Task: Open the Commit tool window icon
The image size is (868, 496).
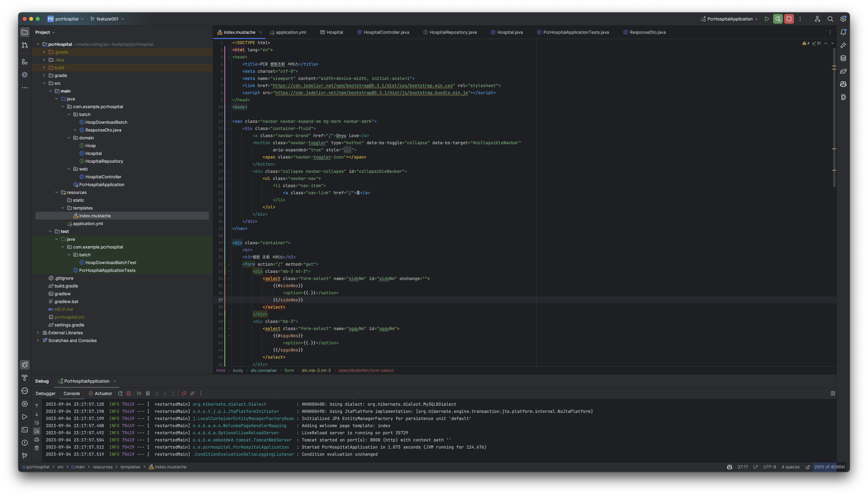Action: coord(25,45)
